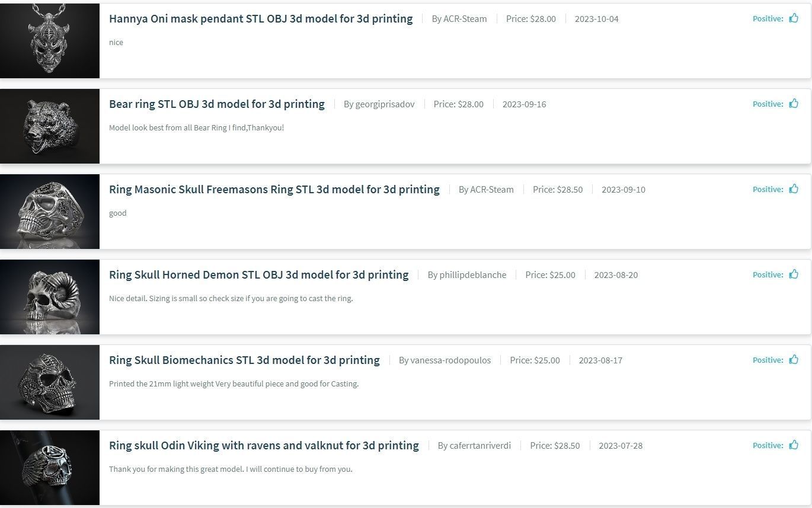
Task: Click the Hannya Oni mask pendant thumbnail
Action: pos(50,40)
